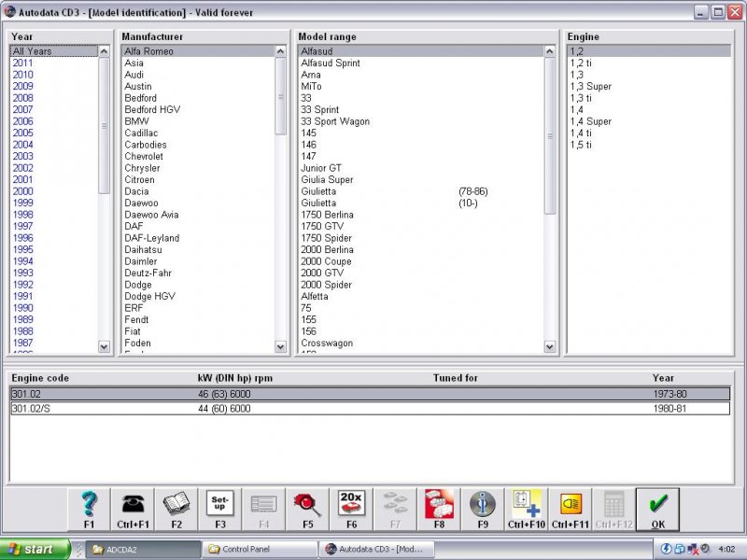Screen dimensions: 747x560
Task: Choose Chevrolet manufacturer
Action: tap(198, 156)
